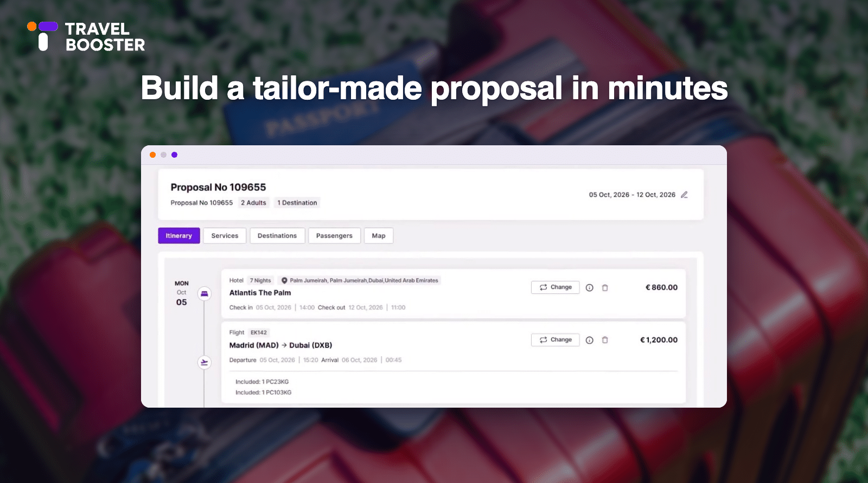Click route Madrid (MAD) to Dubai (DXB)
868x483 pixels.
[x=280, y=345]
